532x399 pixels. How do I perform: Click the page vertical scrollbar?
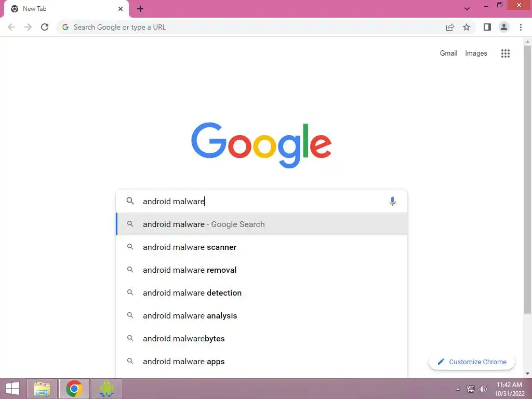pos(527,180)
